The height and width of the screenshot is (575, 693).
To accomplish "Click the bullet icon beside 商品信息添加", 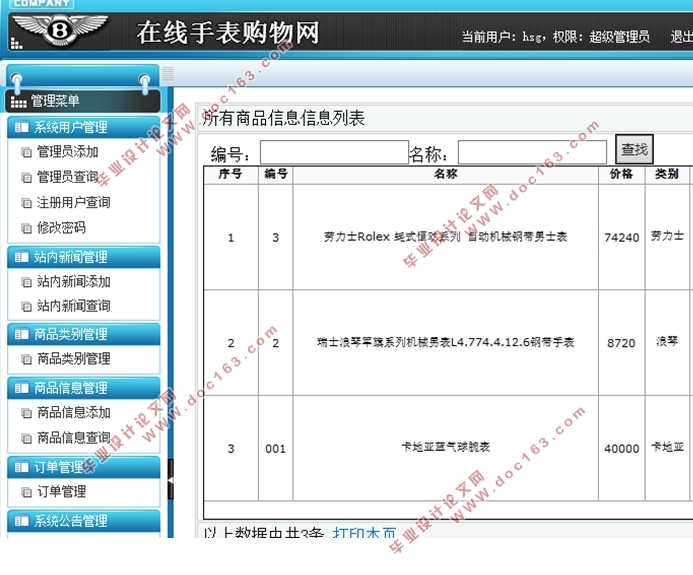I will click(x=27, y=413).
